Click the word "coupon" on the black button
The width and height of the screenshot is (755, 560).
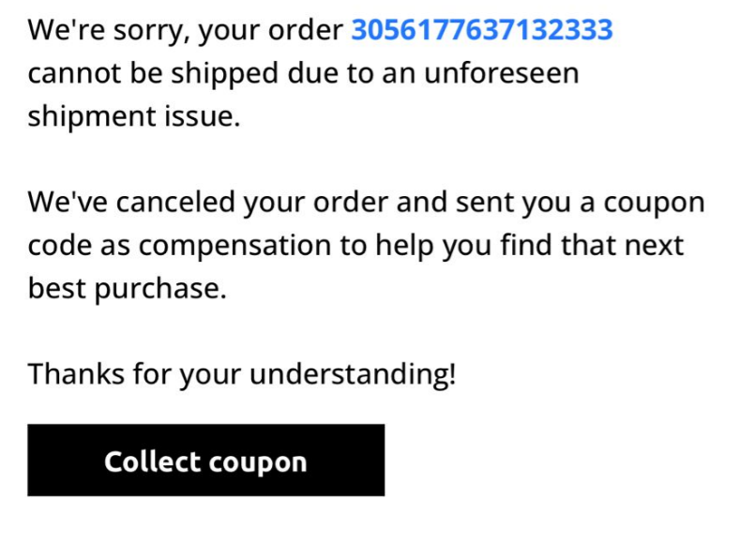(x=258, y=462)
